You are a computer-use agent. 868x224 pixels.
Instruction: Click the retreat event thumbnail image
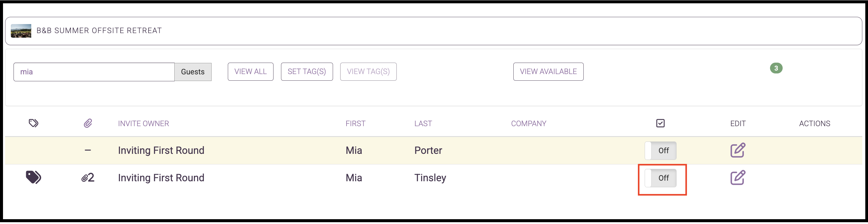point(21,31)
